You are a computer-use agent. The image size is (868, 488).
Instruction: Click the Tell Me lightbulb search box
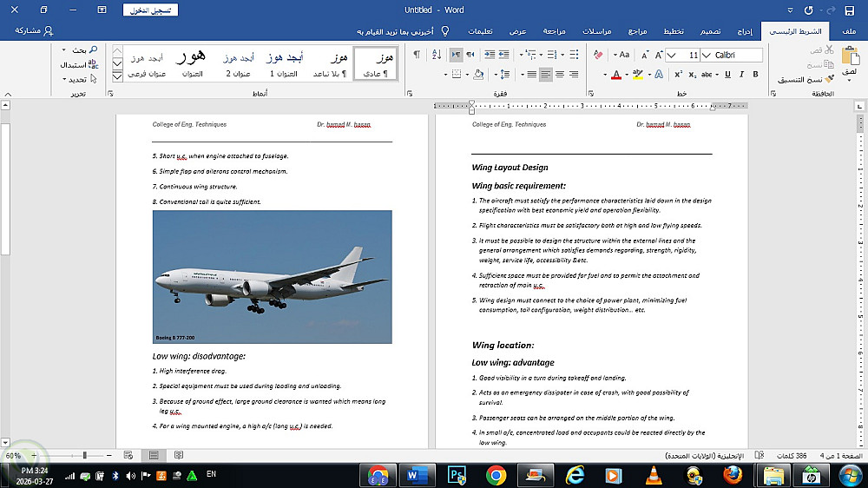tap(403, 31)
